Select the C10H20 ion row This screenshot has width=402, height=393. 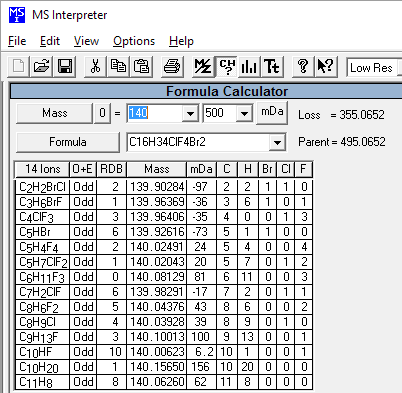tap(164, 367)
